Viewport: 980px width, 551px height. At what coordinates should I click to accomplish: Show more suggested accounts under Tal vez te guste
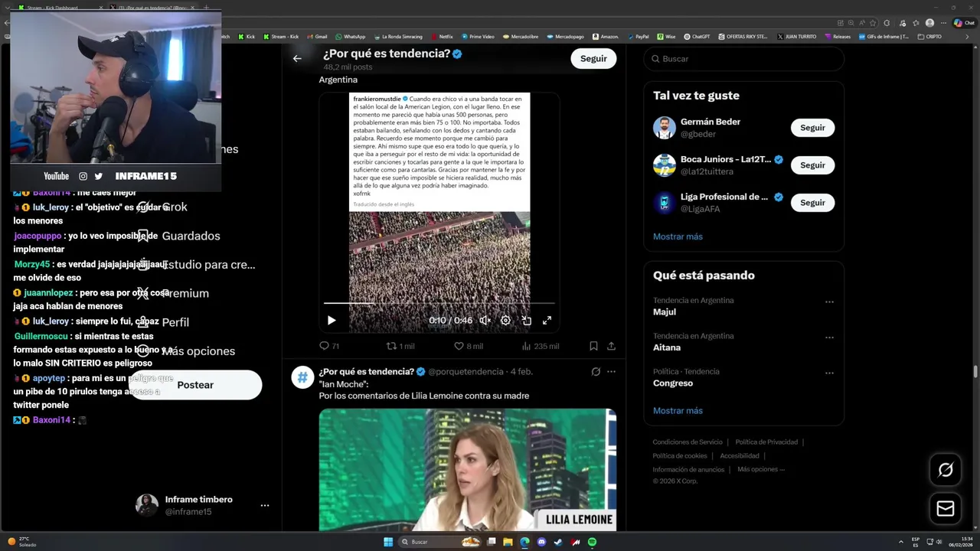tap(678, 236)
